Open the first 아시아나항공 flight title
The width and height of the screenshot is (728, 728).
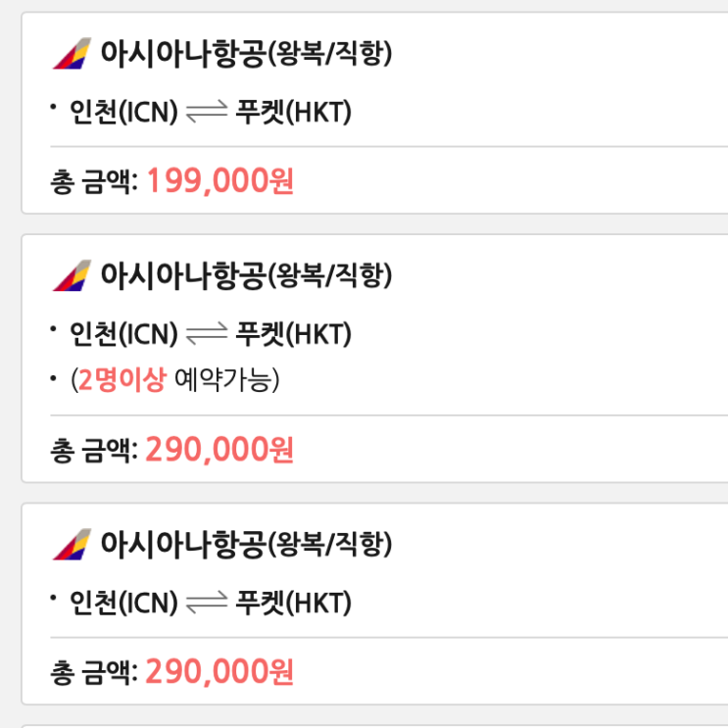click(x=246, y=54)
